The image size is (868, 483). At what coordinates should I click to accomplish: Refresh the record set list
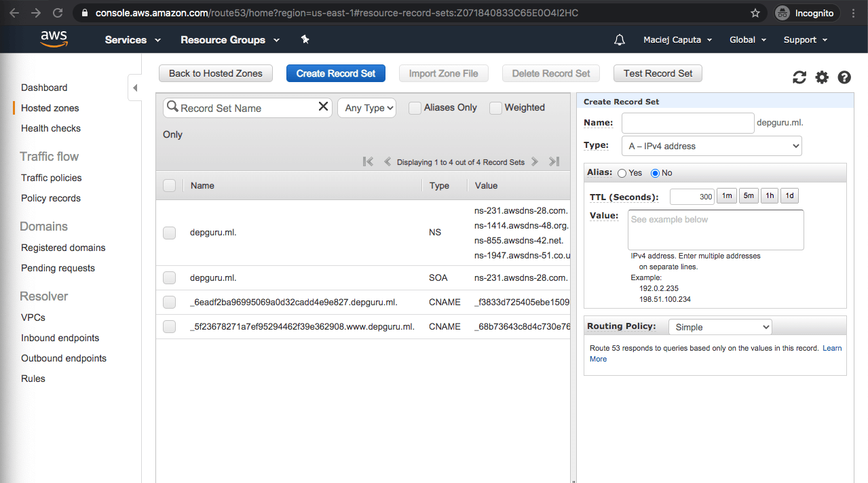coord(799,77)
